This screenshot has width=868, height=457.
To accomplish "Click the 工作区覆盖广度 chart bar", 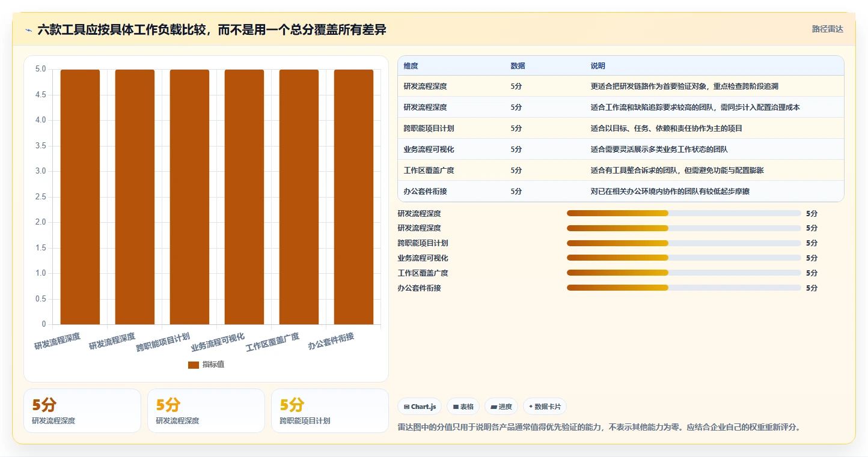I will click(x=299, y=197).
